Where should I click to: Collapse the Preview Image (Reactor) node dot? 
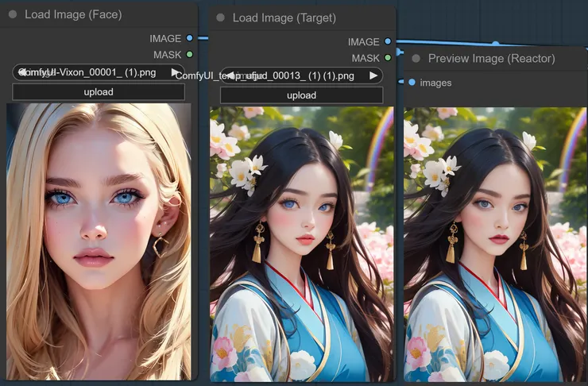click(x=416, y=59)
